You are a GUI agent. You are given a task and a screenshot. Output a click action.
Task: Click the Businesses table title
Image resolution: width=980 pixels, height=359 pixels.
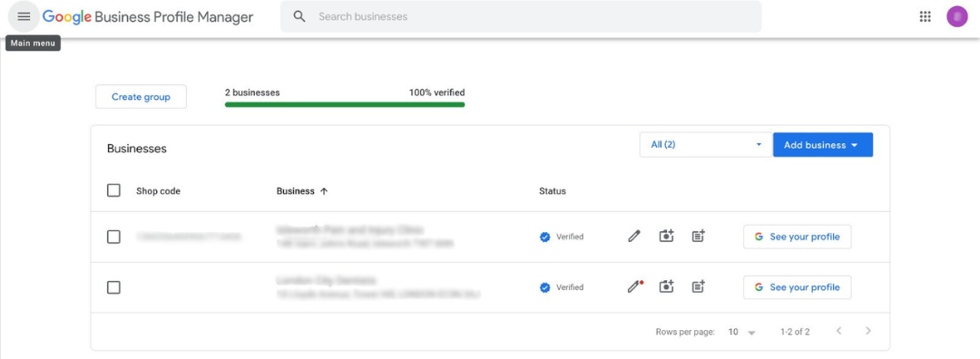(x=137, y=149)
